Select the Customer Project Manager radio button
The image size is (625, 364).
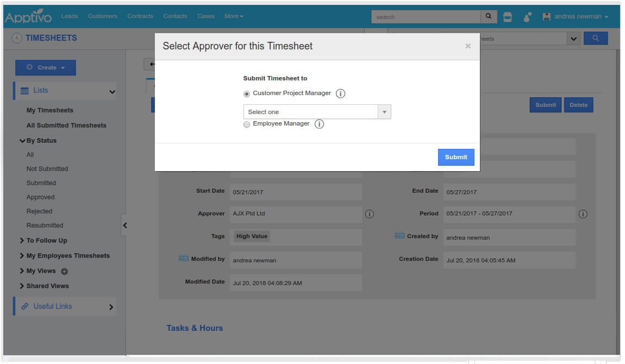(x=246, y=93)
